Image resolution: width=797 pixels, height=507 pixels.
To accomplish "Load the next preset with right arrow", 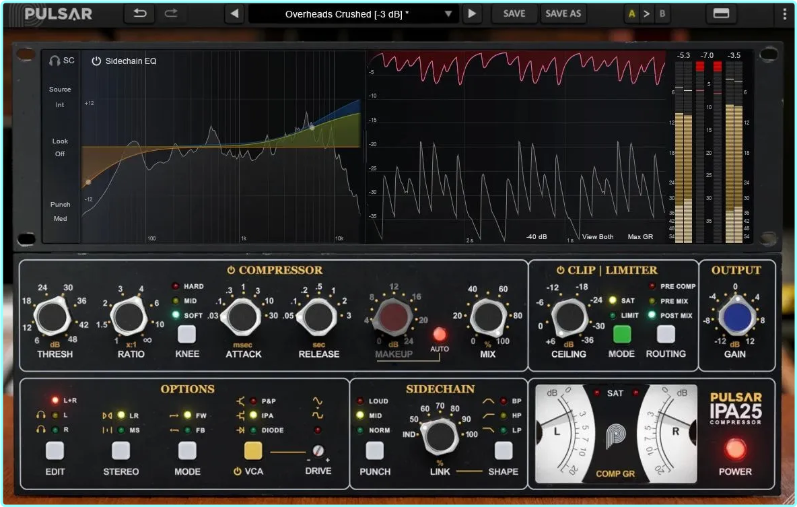I will (x=472, y=14).
